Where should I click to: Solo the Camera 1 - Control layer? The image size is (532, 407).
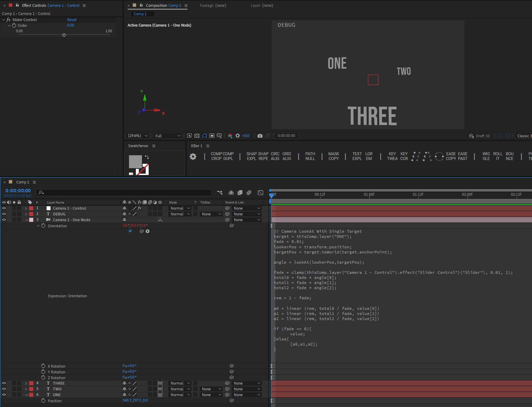click(14, 208)
